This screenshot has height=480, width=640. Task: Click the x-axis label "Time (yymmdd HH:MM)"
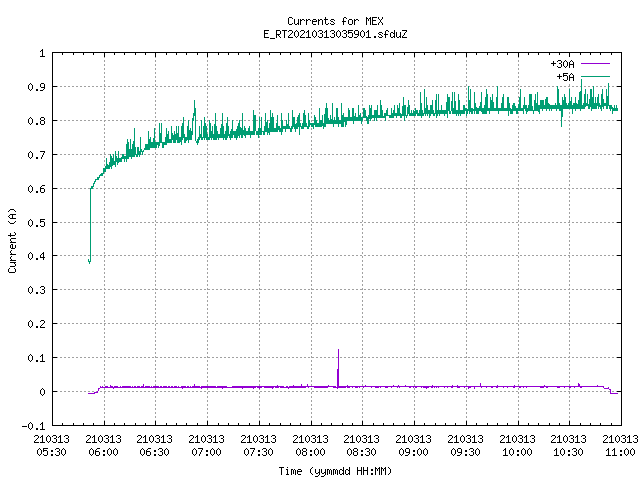tap(335, 471)
